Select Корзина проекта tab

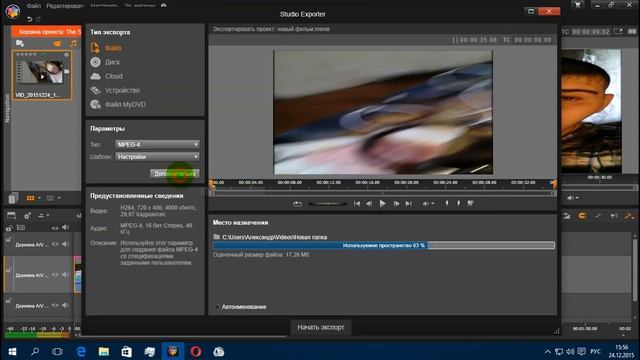(47, 32)
